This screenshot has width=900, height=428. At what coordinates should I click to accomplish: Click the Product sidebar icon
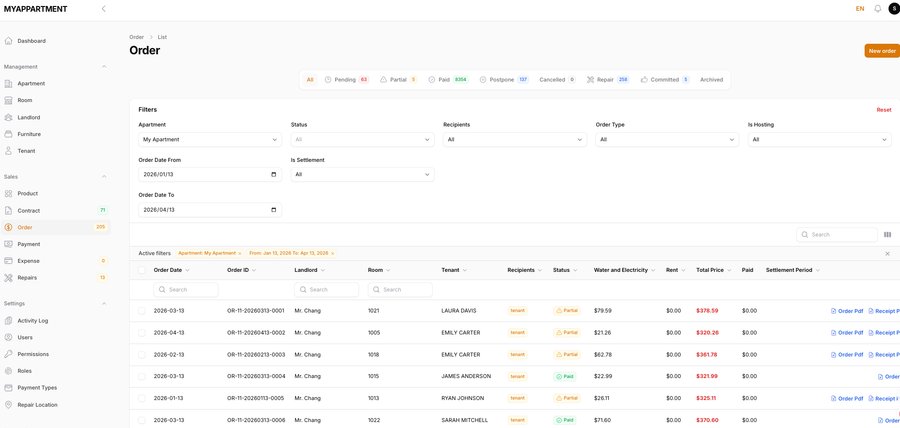(x=8, y=193)
